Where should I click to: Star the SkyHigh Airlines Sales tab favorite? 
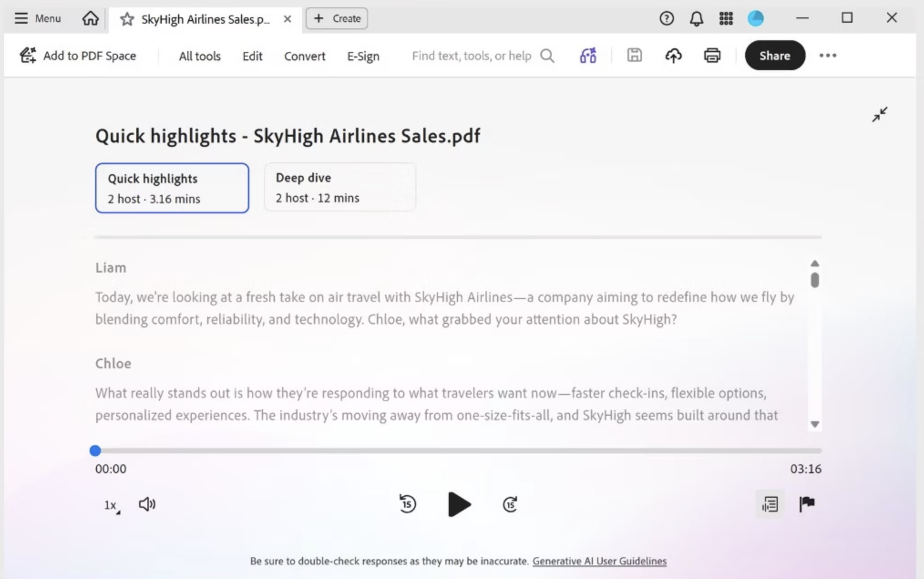[127, 19]
